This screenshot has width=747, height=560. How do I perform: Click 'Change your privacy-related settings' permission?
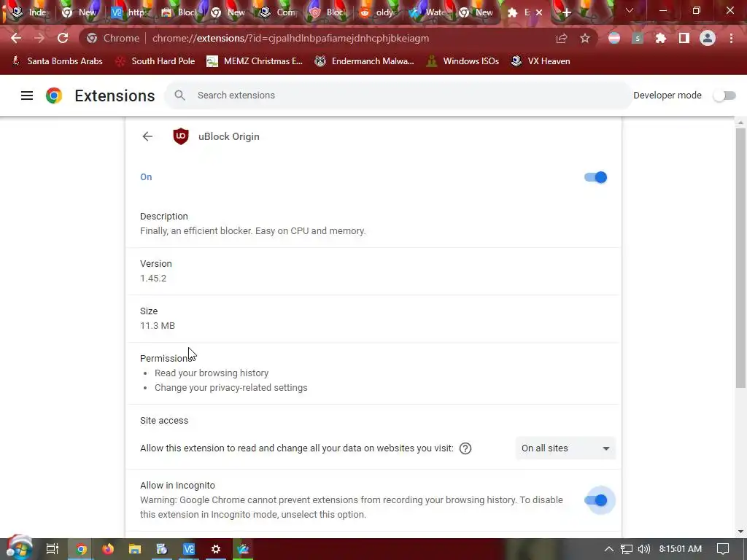(231, 388)
